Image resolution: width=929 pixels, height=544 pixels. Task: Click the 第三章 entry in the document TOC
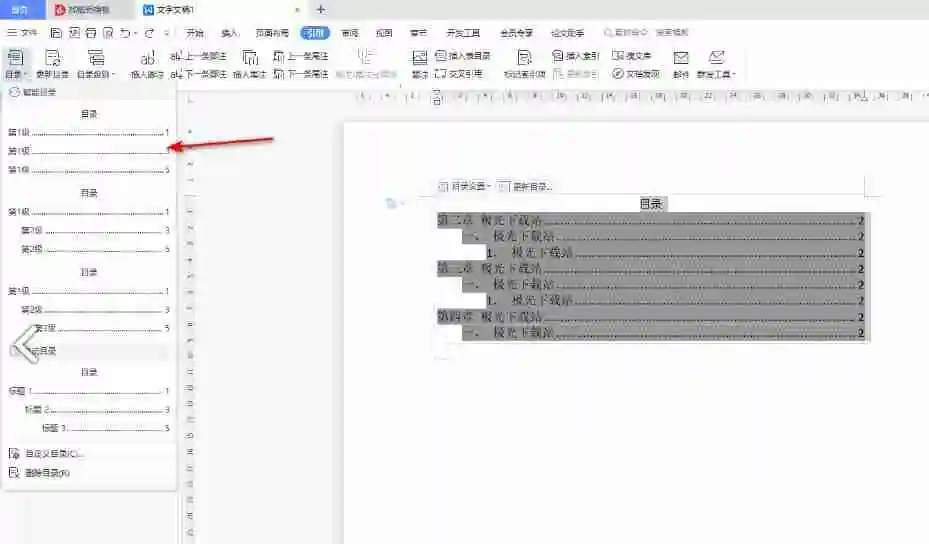[x=650, y=269]
